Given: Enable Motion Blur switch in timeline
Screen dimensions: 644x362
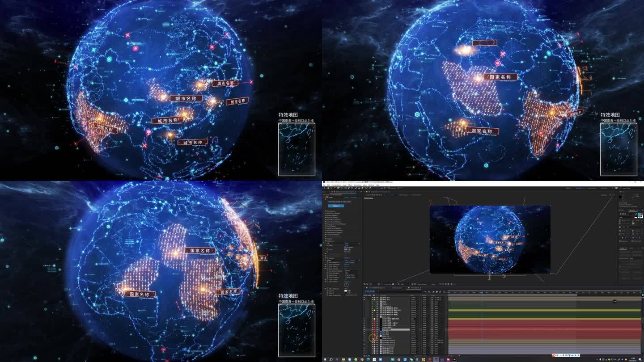Looking at the screenshot, I should (x=440, y=291).
